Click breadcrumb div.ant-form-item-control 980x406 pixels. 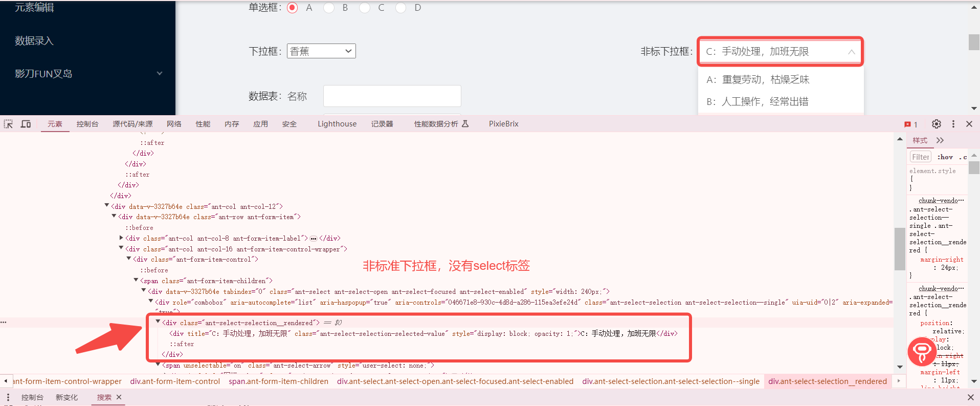(175, 381)
